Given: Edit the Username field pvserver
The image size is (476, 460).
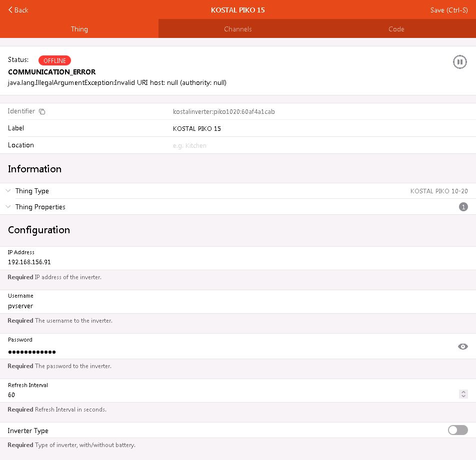Looking at the screenshot, I should (238, 306).
